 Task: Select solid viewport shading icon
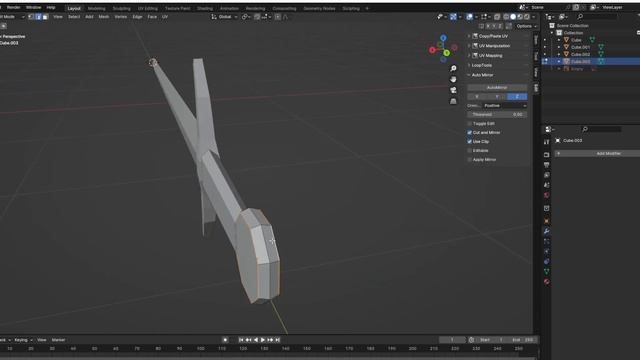tap(513, 17)
